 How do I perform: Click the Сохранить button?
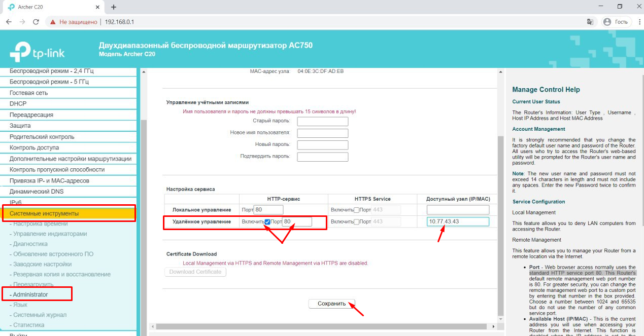click(331, 304)
